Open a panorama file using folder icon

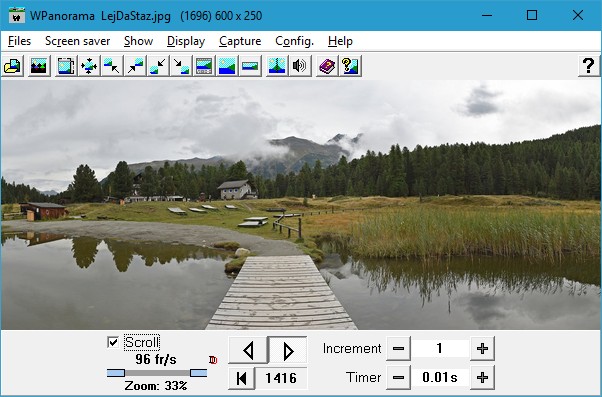(x=13, y=66)
